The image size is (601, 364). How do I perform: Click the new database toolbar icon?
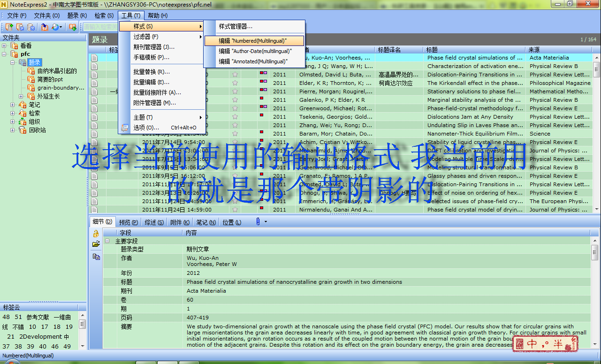(9, 27)
